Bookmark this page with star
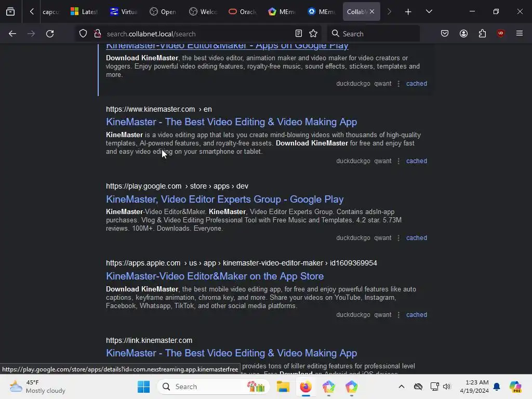The height and width of the screenshot is (399, 532). coord(313,34)
